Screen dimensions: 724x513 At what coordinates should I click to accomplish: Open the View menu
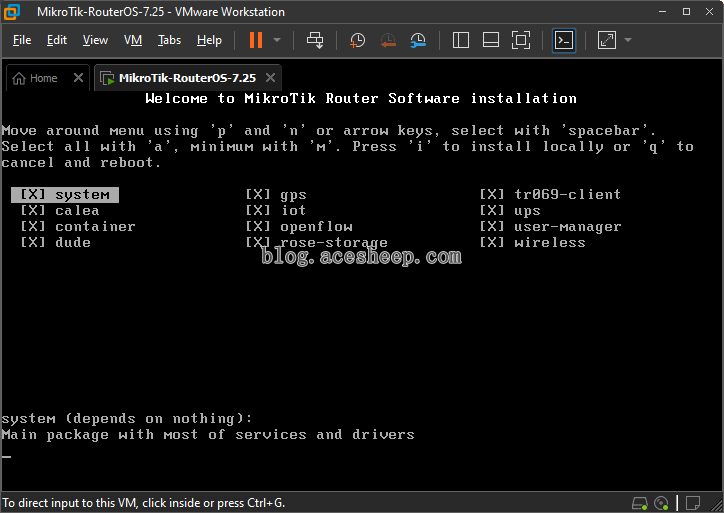[x=95, y=40]
